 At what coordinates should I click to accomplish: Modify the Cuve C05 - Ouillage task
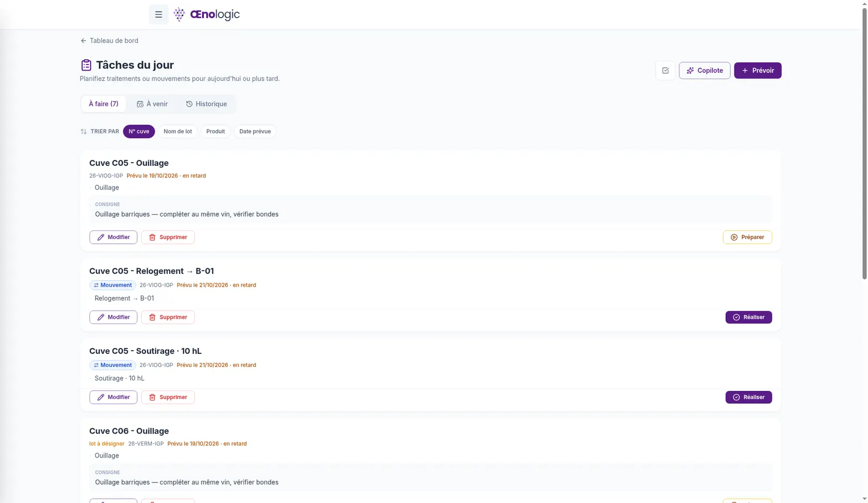pyautogui.click(x=113, y=237)
